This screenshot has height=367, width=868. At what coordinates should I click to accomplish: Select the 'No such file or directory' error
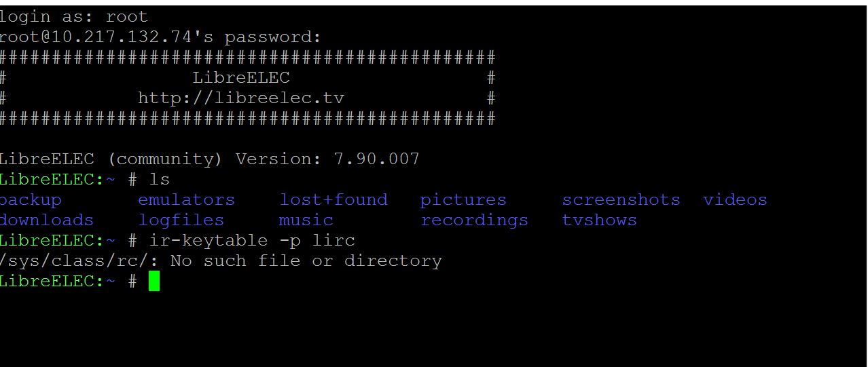[x=306, y=261]
